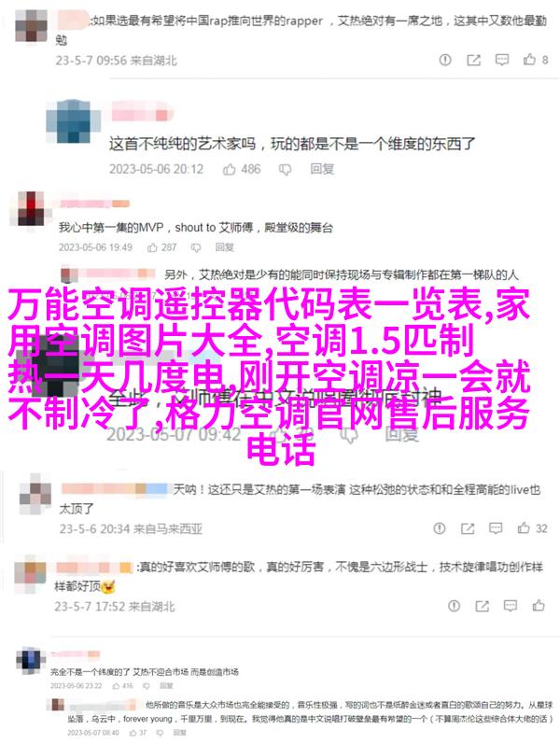Report the 23-5-6 20:34 comment
Image resolution: width=560 pixels, height=744 pixels.
(440, 528)
